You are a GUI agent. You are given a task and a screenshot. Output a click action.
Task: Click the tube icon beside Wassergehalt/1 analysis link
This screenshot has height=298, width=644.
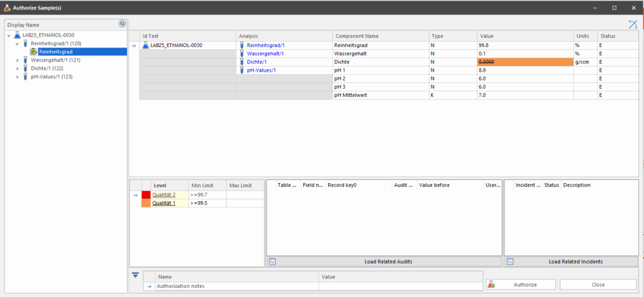(242, 54)
